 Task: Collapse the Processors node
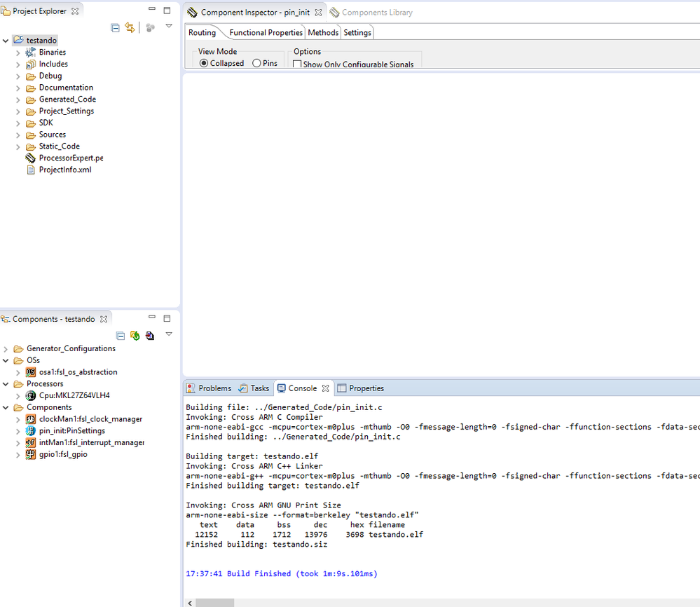pos(6,384)
